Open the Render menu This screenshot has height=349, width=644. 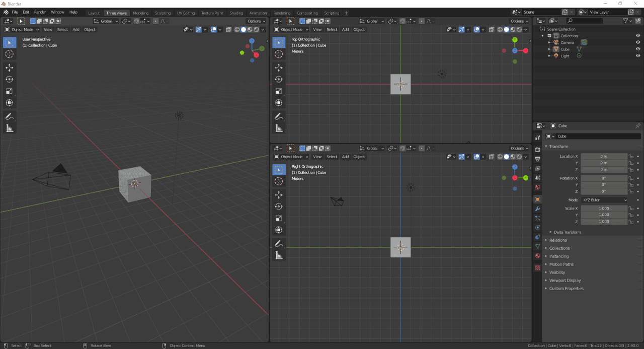coord(40,12)
